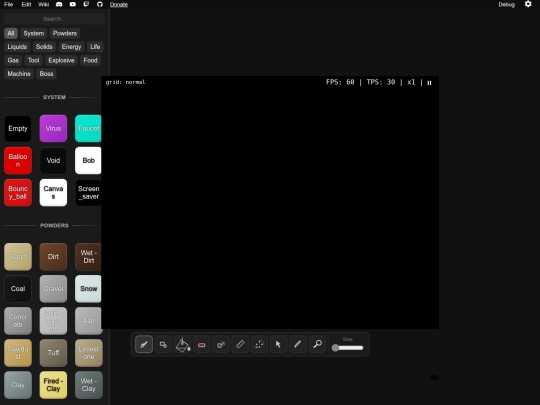540x405 pixels.
Task: Adjust the brush Size slider
Action: (347, 348)
